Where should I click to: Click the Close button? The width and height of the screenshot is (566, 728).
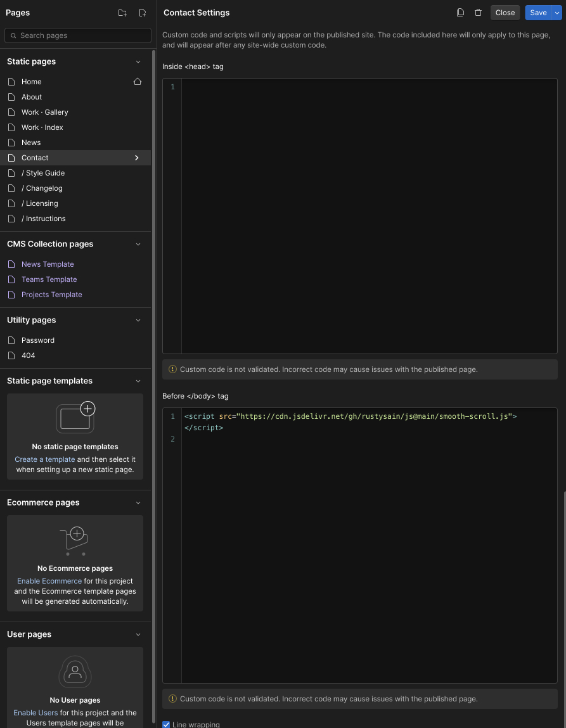pos(505,13)
